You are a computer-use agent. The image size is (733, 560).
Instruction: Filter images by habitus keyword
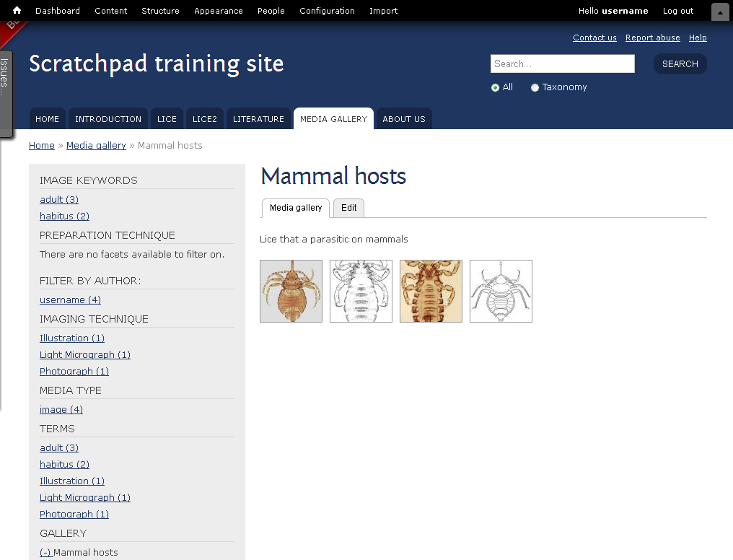(64, 216)
